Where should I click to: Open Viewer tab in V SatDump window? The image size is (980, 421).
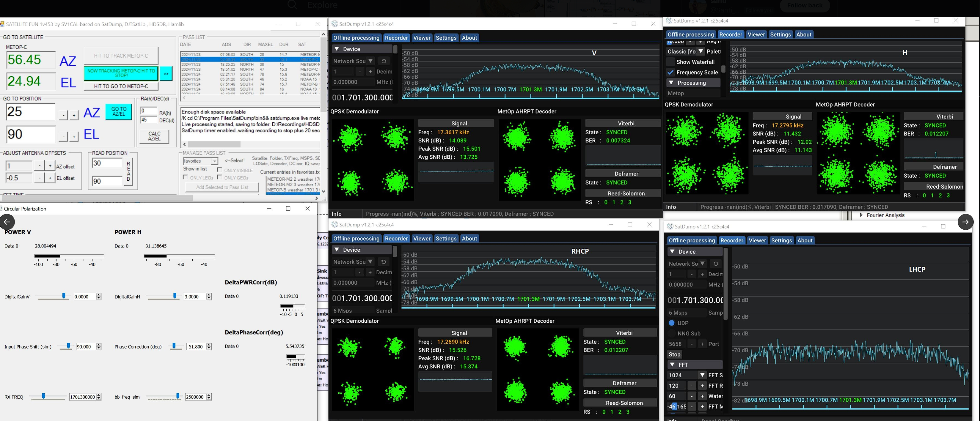(x=422, y=38)
